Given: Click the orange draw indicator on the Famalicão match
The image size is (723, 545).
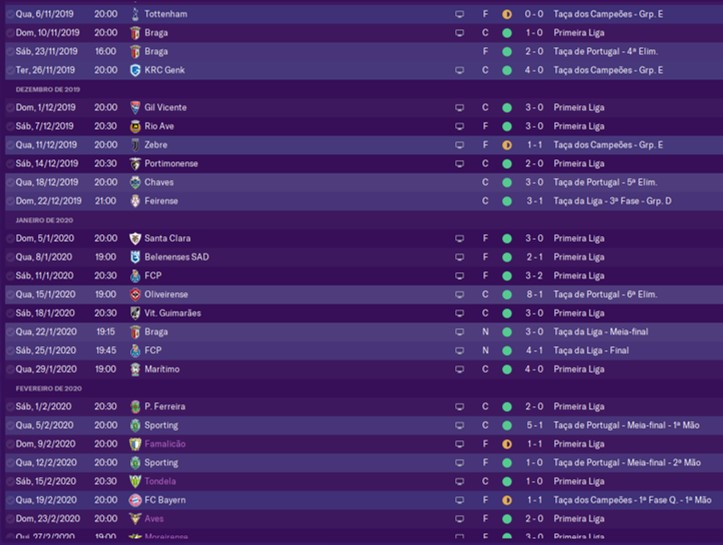Looking at the screenshot, I should 507,443.
